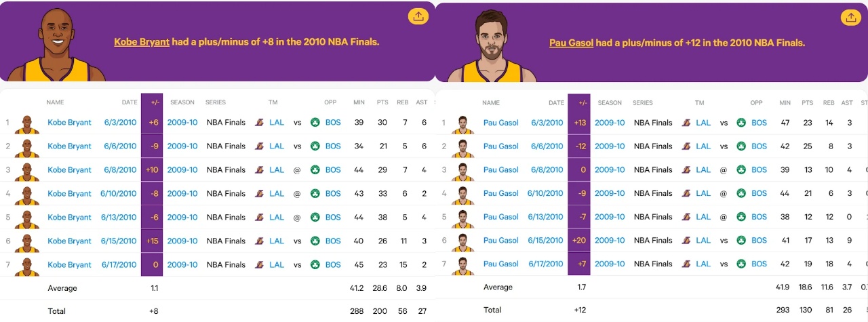Click the 2009-10 season link in Kobe's 6/6/2010 row
Viewport: 868px width, 322px height.
click(x=182, y=146)
